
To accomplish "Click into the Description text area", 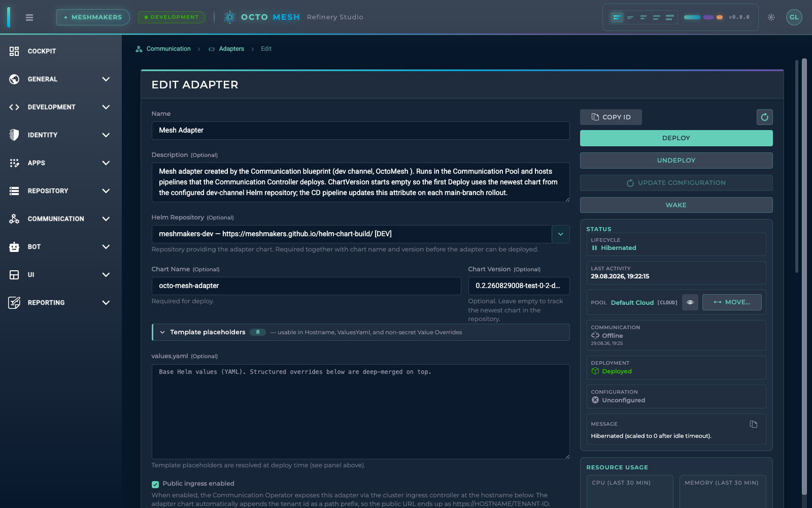I will (360, 182).
